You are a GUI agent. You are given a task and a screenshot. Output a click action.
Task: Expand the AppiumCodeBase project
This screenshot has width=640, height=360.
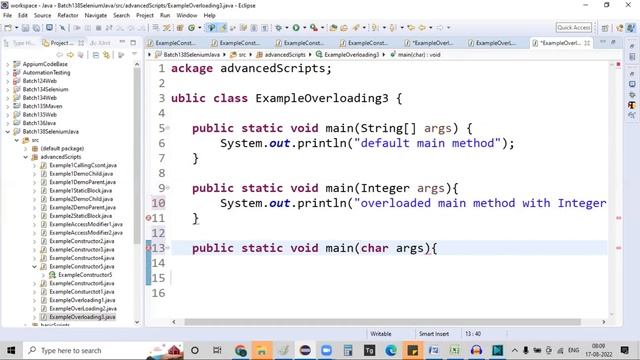[x=7, y=64]
